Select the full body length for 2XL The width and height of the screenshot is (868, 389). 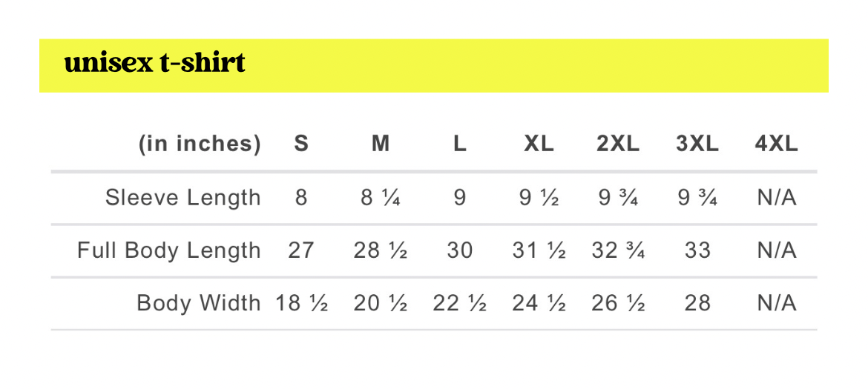coord(618,250)
